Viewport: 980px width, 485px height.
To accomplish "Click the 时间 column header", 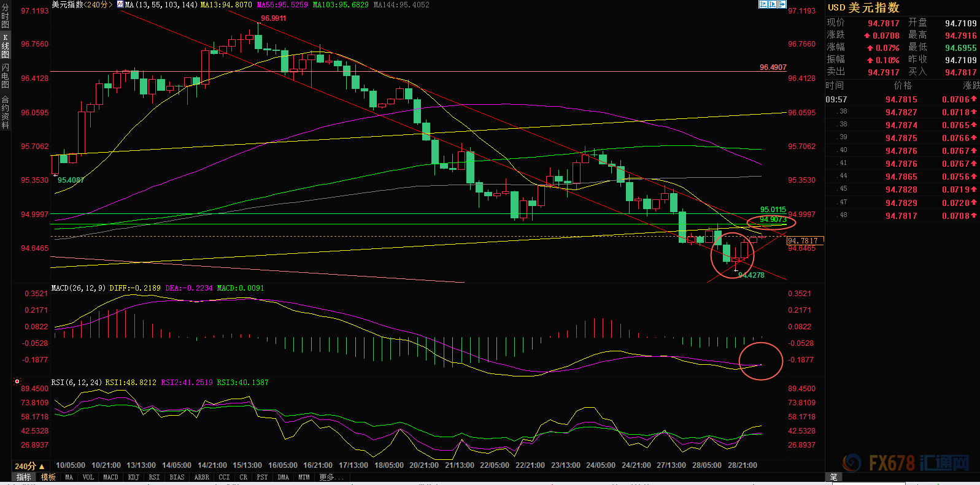I will [835, 85].
